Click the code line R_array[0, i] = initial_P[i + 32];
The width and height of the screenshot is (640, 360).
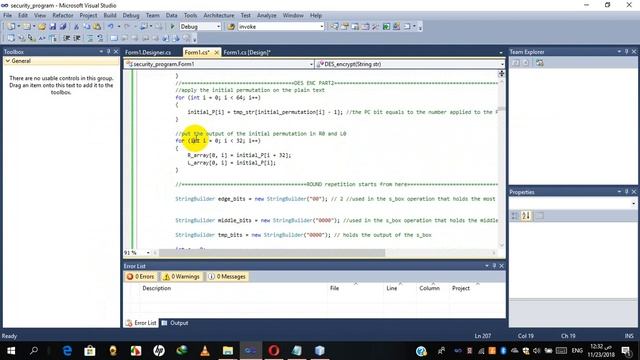point(239,155)
